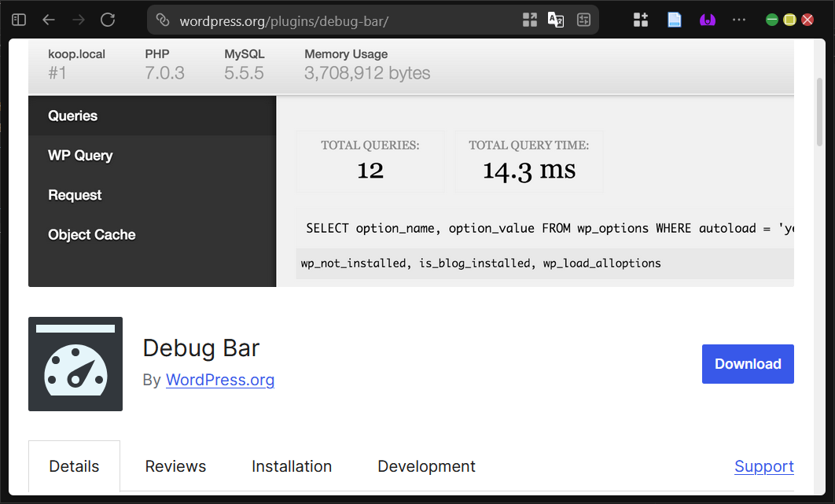Image resolution: width=835 pixels, height=504 pixels.
Task: Open the extensions grid-plus icon
Action: [x=641, y=20]
